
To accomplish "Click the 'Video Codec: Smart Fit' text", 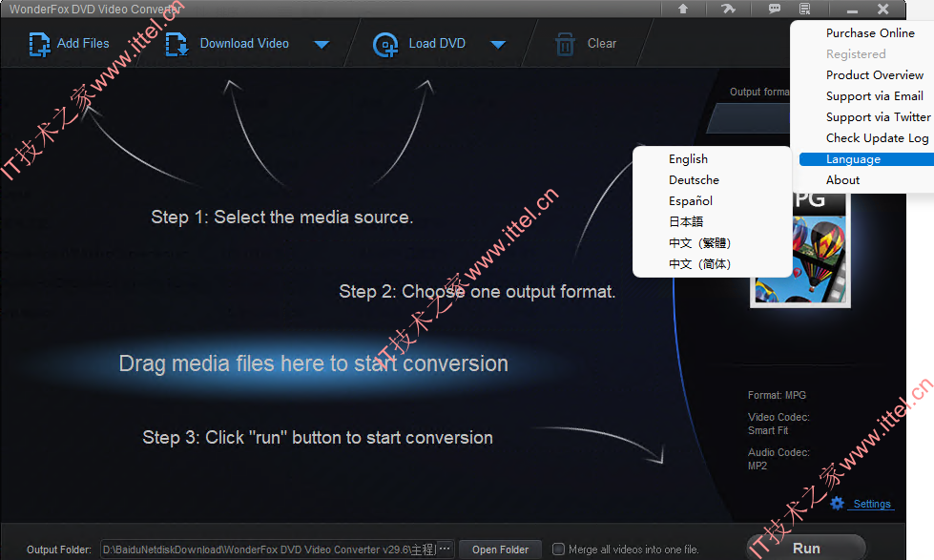I will coord(778,424).
